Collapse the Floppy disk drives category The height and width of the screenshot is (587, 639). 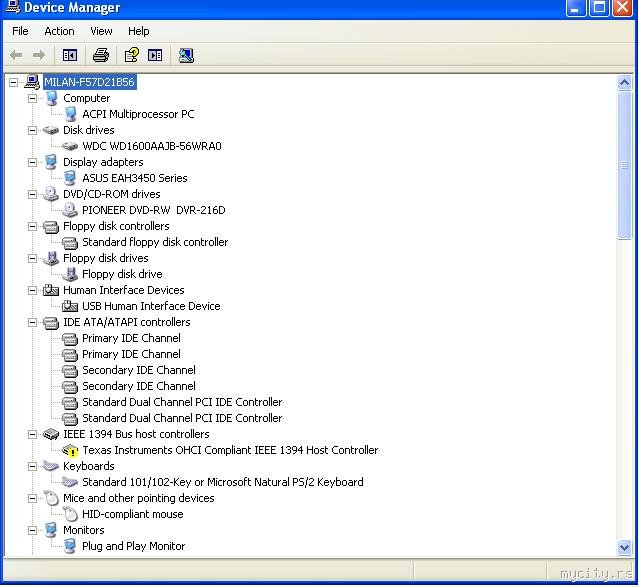coord(33,258)
